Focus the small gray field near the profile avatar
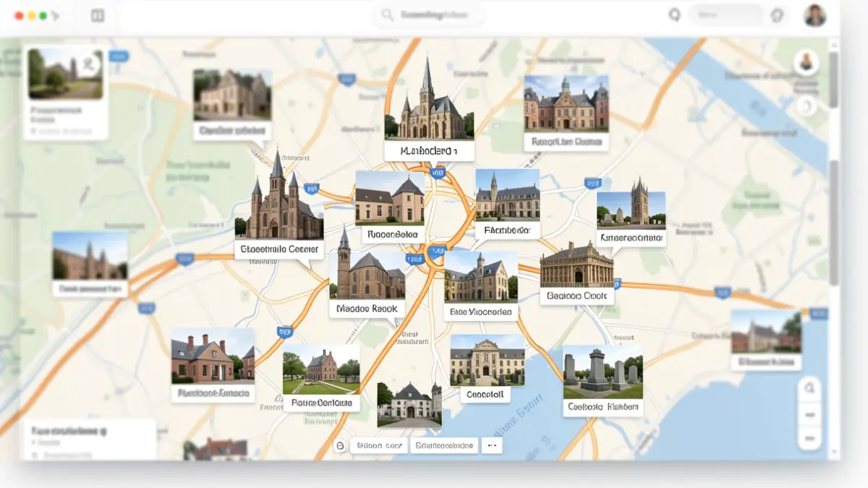 coord(726,15)
